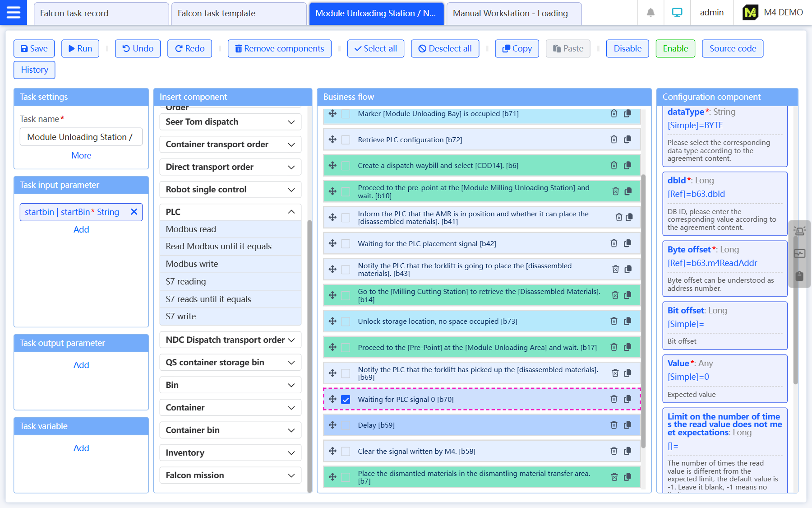Click drag handle of 'Clear the signal' step
Viewport: 812px width, 508px height.
332,451
